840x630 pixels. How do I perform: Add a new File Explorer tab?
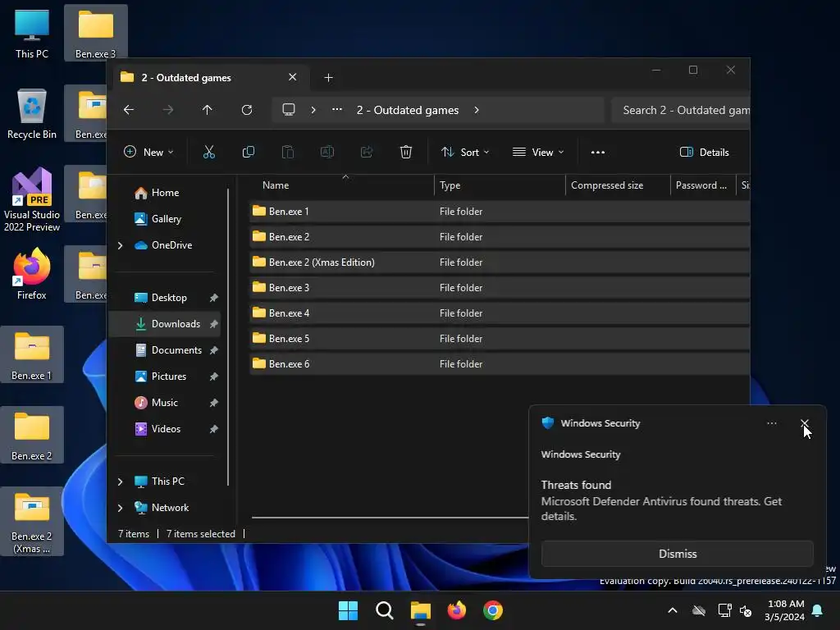(328, 78)
